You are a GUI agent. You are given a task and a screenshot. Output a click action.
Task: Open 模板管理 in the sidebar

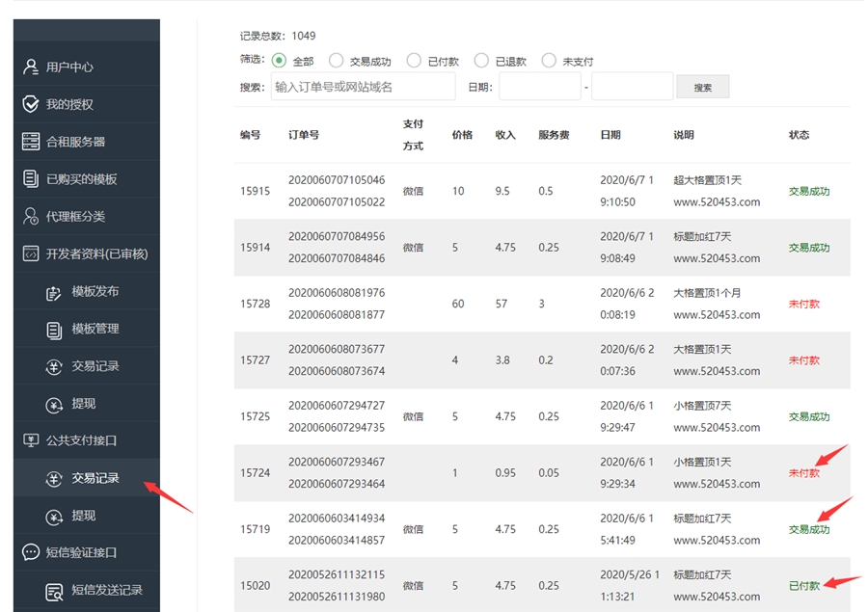[95, 330]
